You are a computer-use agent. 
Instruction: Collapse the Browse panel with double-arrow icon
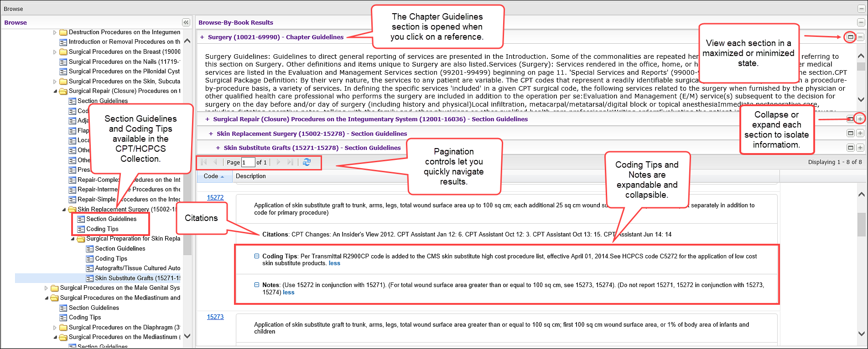pyautogui.click(x=186, y=22)
